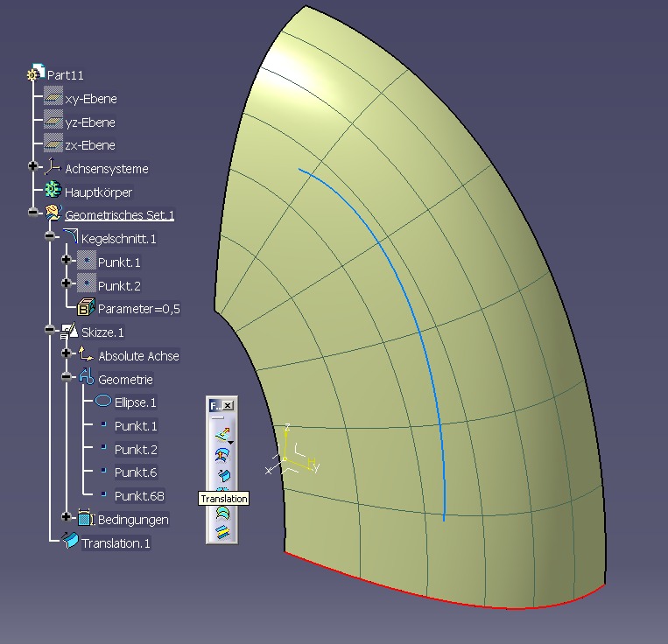Screen dimensions: 668x644
Task: Select Punkt.2 icon under Kegelschnitt.1
Action: [x=87, y=283]
